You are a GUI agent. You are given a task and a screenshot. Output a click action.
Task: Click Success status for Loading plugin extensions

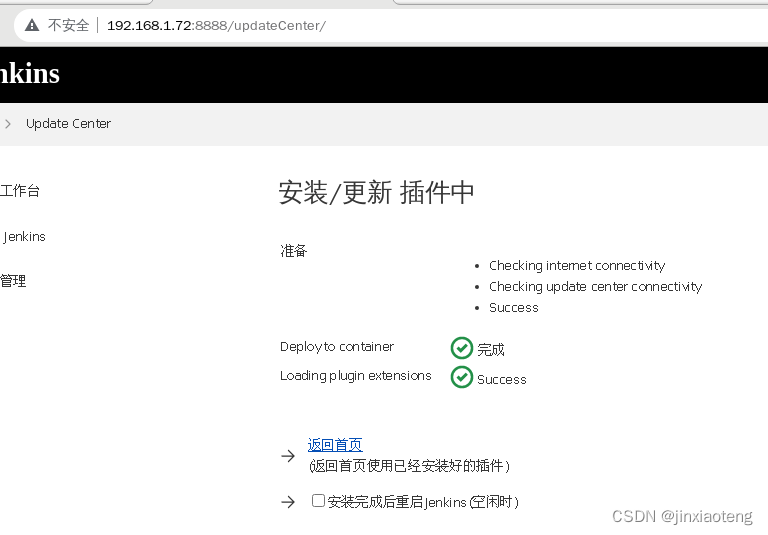(x=502, y=380)
